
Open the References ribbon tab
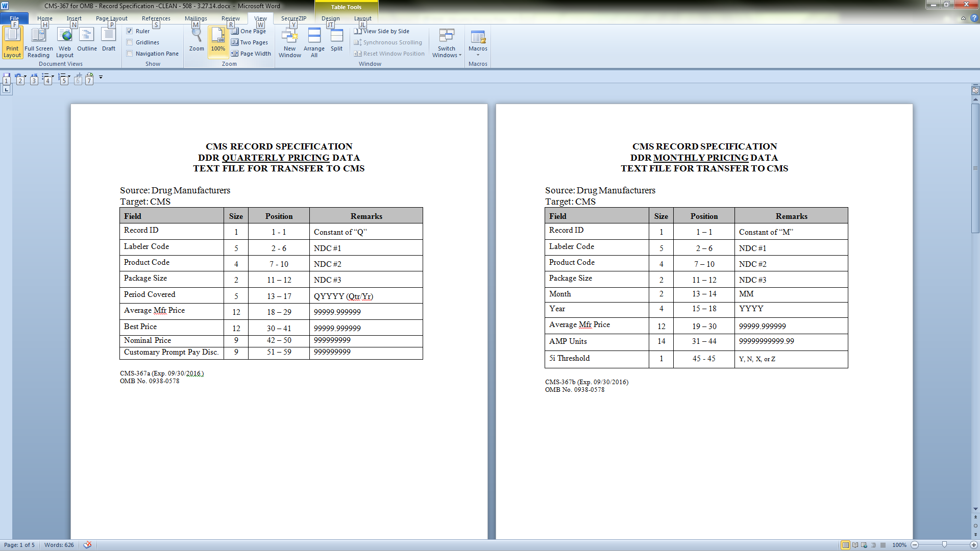(156, 18)
